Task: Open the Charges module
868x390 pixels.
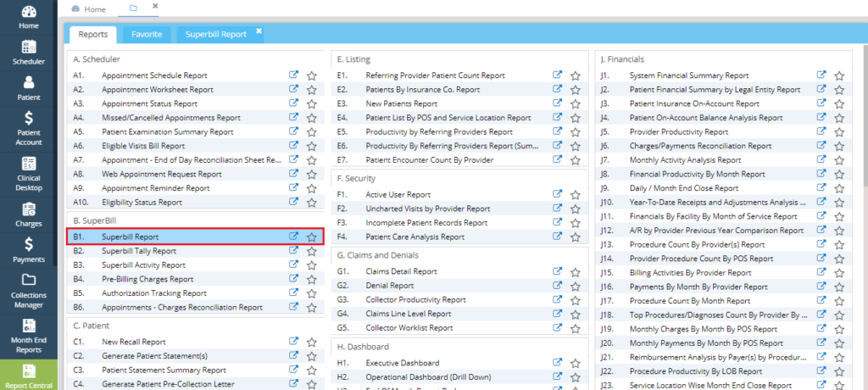Action: point(28,215)
